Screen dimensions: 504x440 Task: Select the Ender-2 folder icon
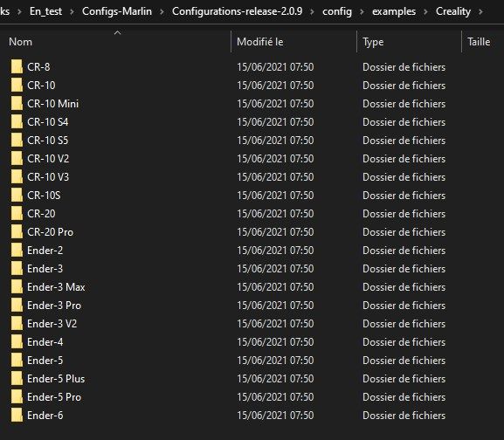17,250
